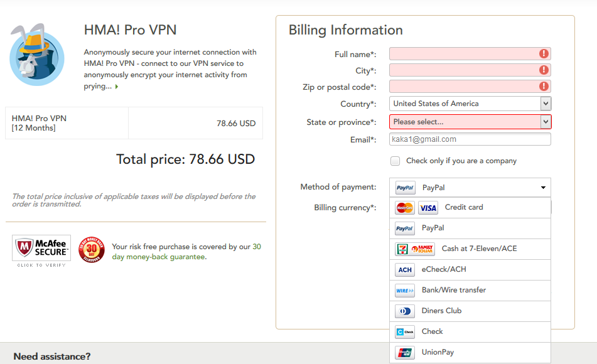Click into the Full name field
Screen dimensions: 597x364
click(470, 54)
